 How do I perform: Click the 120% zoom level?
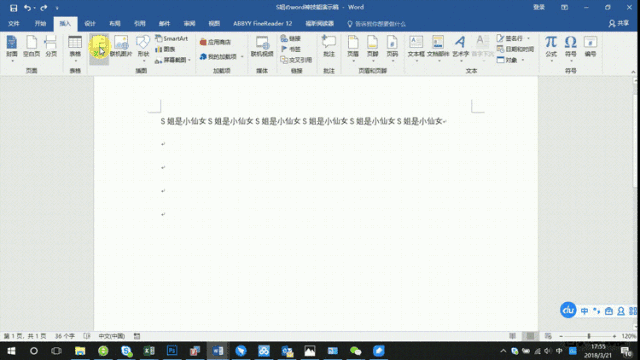[x=629, y=336]
